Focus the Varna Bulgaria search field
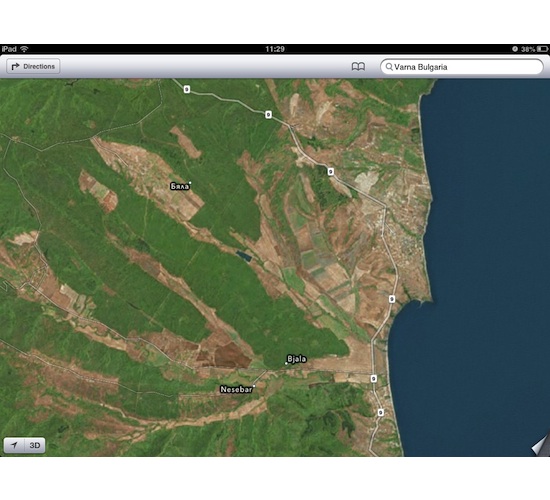Screen dimensions: 550x500 pos(462,66)
